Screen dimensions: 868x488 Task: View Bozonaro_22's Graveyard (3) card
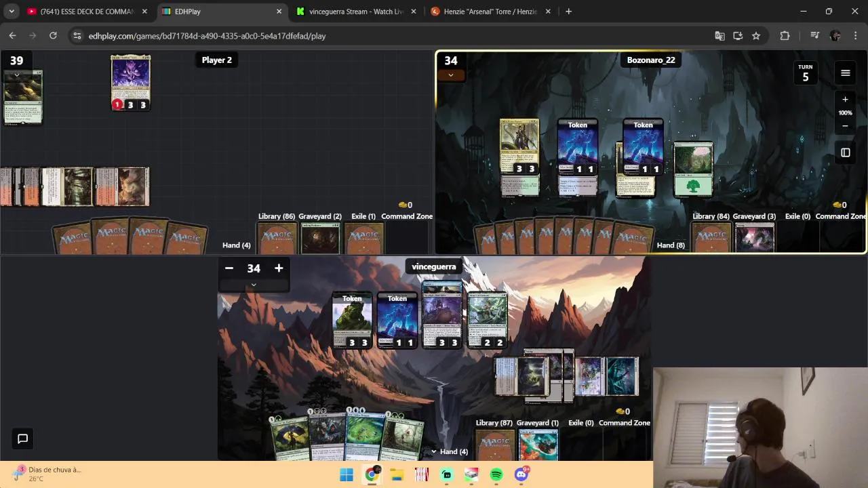pyautogui.click(x=755, y=237)
